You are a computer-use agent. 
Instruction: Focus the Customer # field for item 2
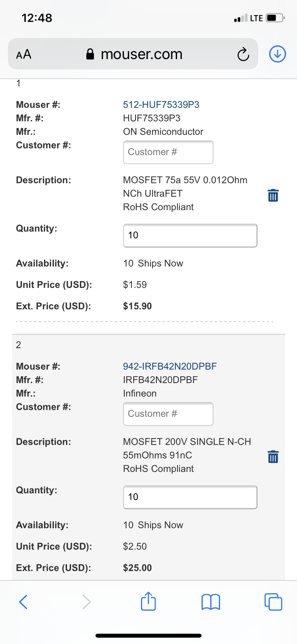point(168,414)
